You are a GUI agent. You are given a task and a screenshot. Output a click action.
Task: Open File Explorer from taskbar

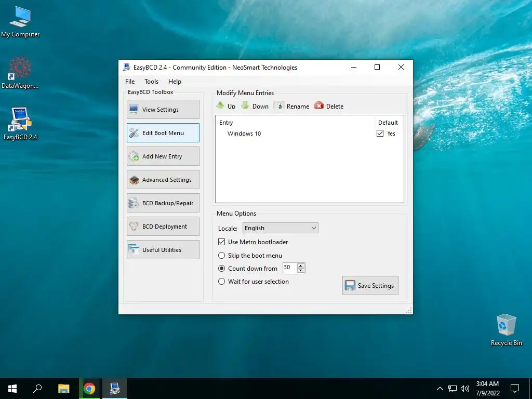(x=63, y=389)
